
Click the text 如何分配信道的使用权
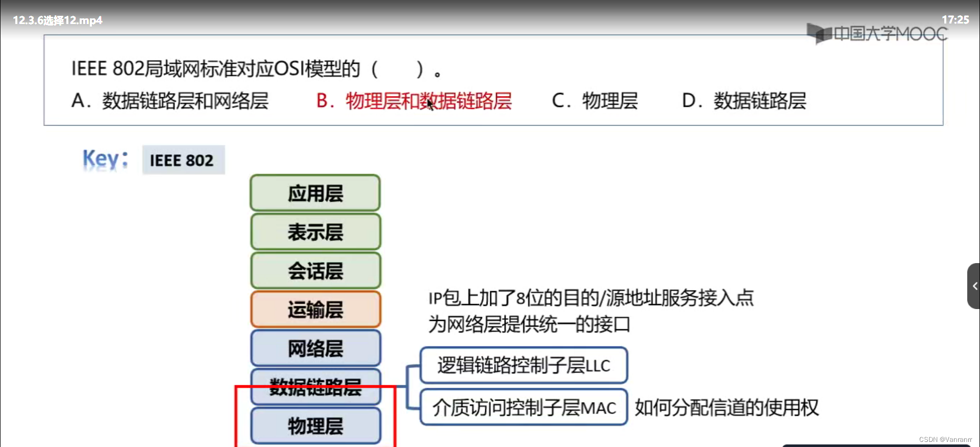click(x=727, y=407)
